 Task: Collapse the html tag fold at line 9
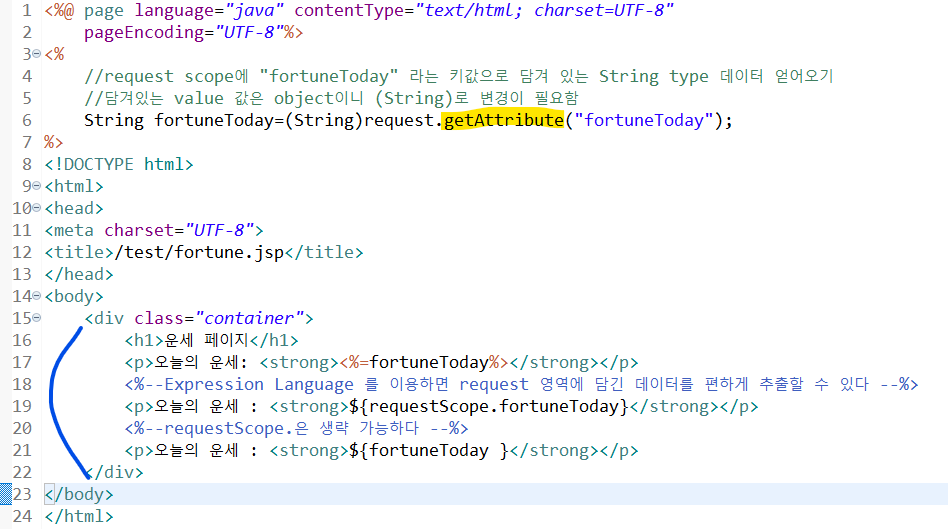pyautogui.click(x=36, y=186)
